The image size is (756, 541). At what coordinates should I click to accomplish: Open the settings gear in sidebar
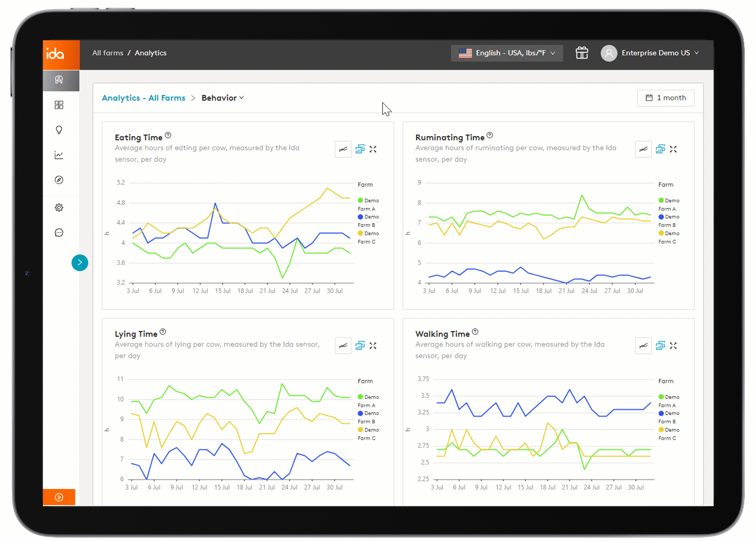(x=59, y=208)
